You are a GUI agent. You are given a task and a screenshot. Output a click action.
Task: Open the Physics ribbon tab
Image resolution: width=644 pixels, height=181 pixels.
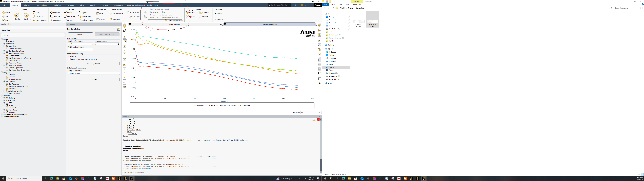[x=27, y=5]
